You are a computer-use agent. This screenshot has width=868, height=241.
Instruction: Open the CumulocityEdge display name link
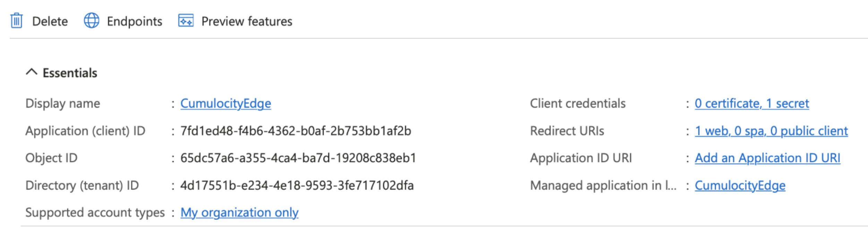pyautogui.click(x=226, y=103)
